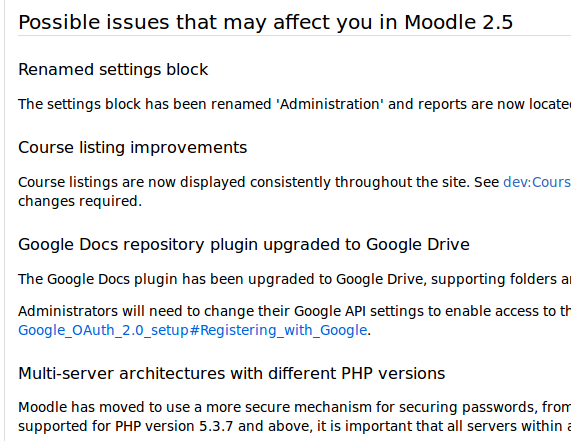Follow the dev:Course link after 'See'
Image resolution: width=571 pixels, height=441 pixels.
click(537, 182)
